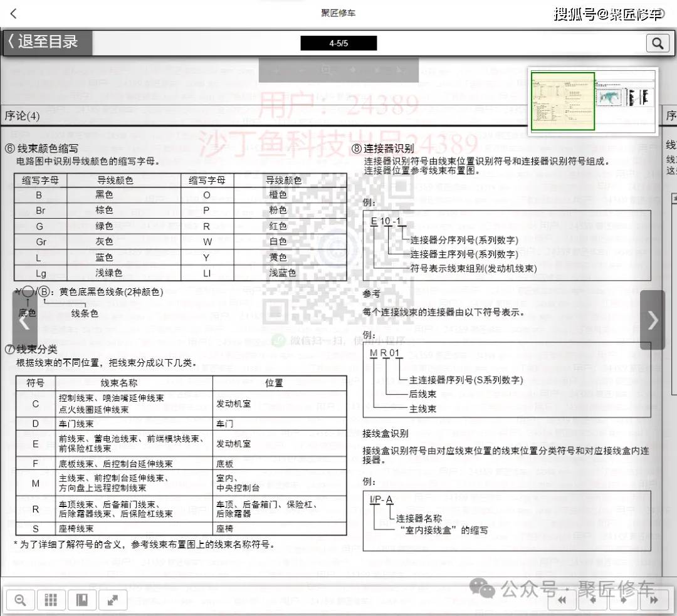The image size is (677, 616).
Task: Click the table cell 浅绿色
Action: pos(109,273)
